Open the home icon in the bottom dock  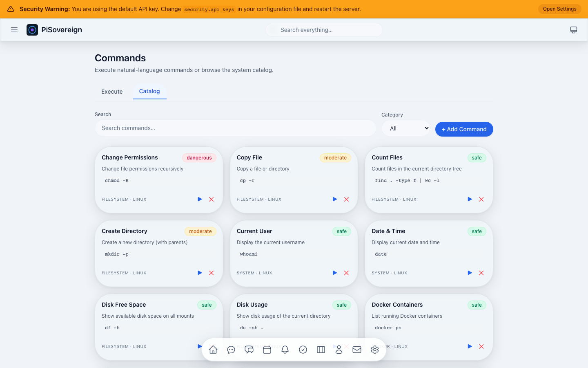click(x=213, y=350)
